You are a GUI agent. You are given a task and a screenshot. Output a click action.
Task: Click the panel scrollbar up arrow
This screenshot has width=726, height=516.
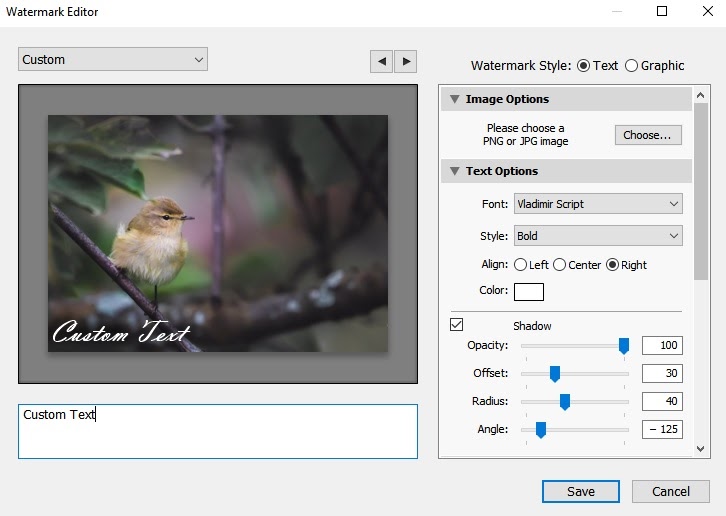pos(701,95)
